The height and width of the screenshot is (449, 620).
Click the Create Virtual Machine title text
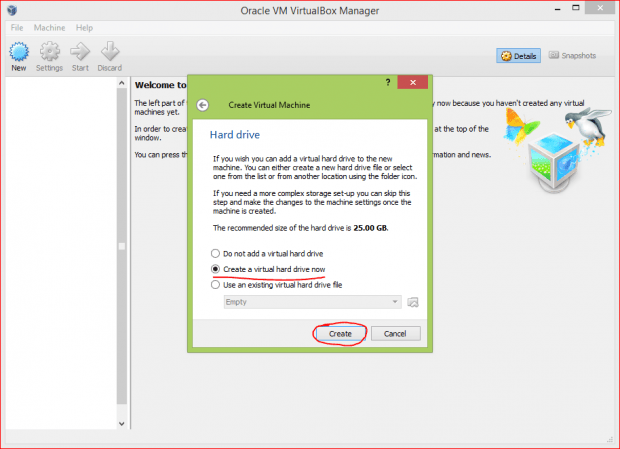point(269,105)
